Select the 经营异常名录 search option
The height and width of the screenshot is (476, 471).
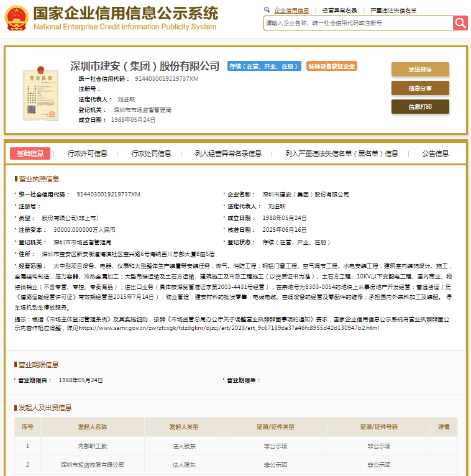coord(339,11)
